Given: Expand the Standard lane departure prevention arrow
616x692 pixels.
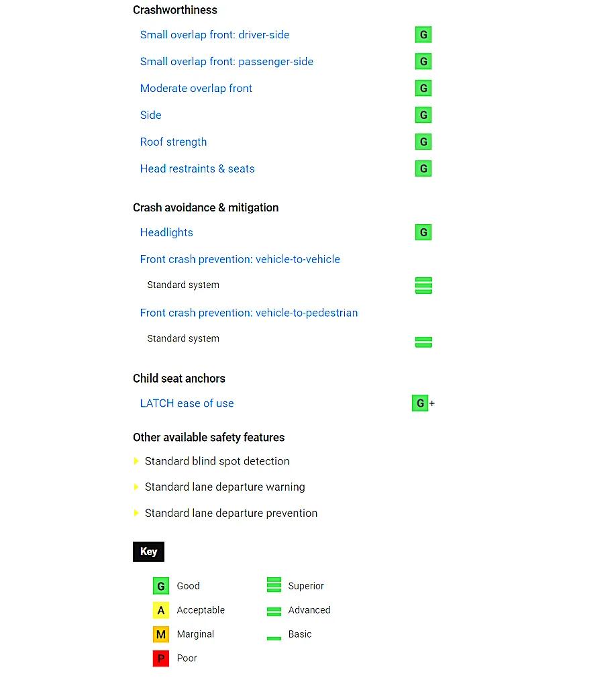Looking at the screenshot, I should tap(136, 513).
